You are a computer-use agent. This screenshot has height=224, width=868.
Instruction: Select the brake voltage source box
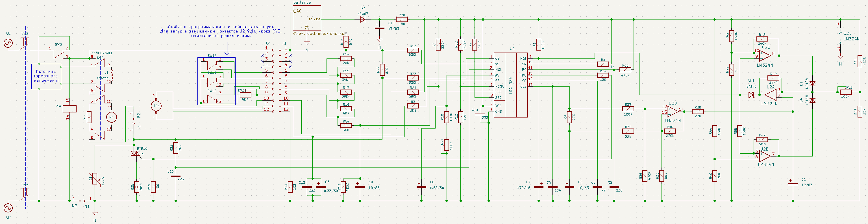pos(47,77)
